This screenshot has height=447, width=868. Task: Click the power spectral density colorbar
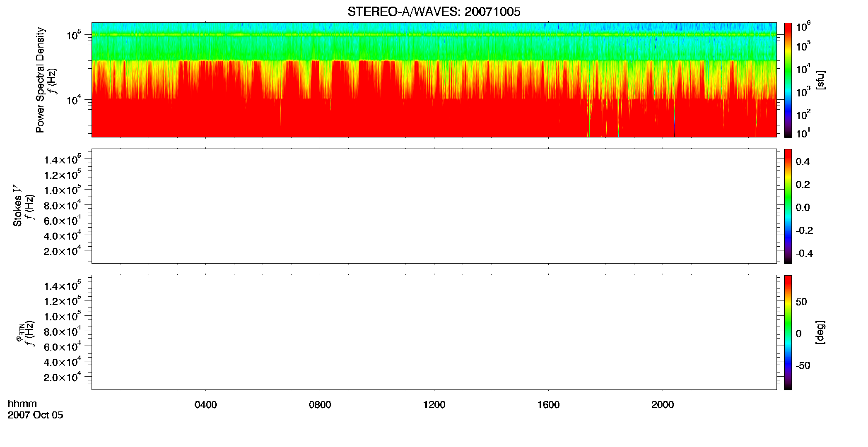[x=788, y=80]
